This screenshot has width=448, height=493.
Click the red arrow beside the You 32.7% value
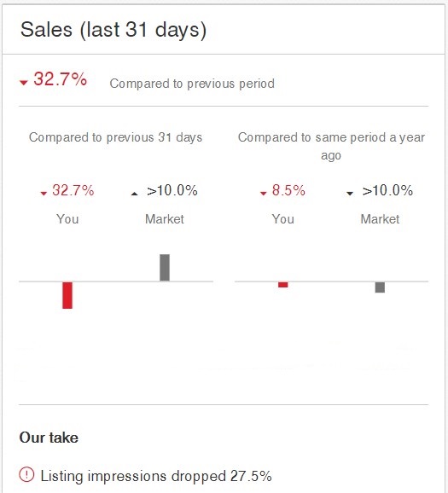click(x=44, y=194)
